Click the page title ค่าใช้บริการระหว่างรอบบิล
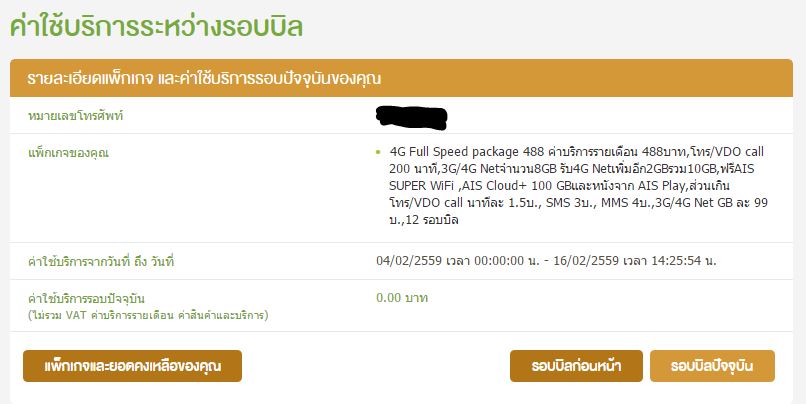Image resolution: width=806 pixels, height=404 pixels. click(x=156, y=27)
